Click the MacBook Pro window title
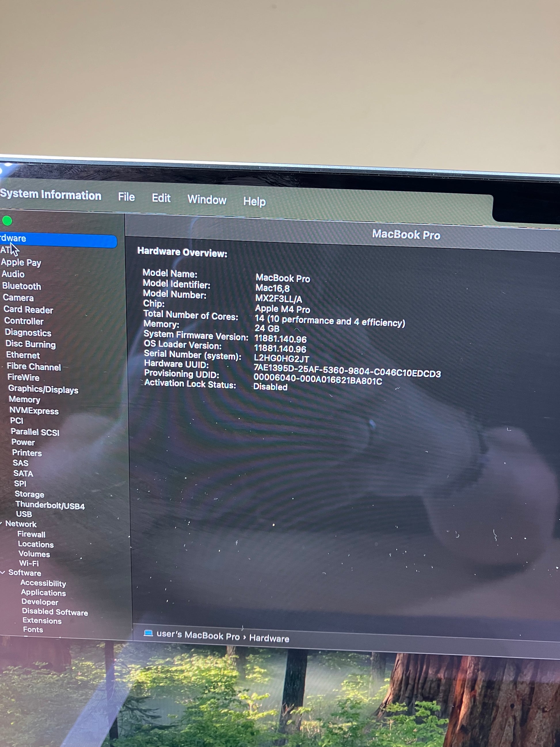Screen dimensions: 560x747 tap(406, 235)
